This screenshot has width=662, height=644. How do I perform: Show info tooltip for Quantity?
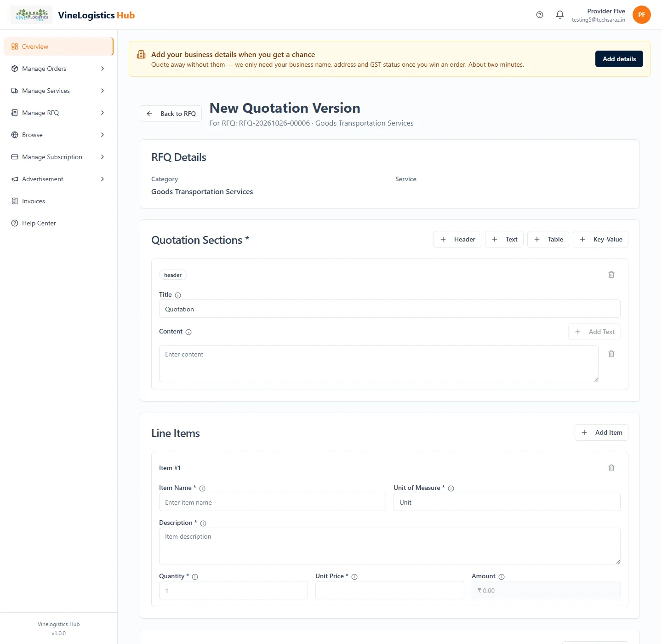tap(195, 577)
